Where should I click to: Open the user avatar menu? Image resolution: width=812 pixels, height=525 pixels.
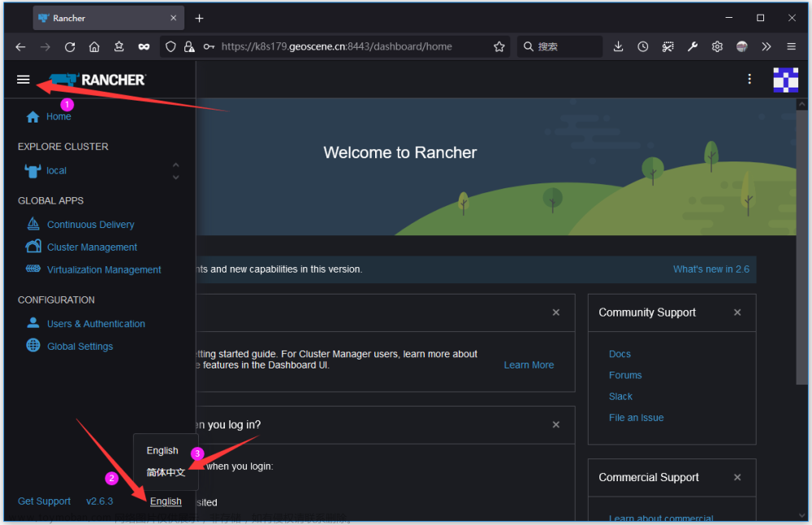point(785,80)
